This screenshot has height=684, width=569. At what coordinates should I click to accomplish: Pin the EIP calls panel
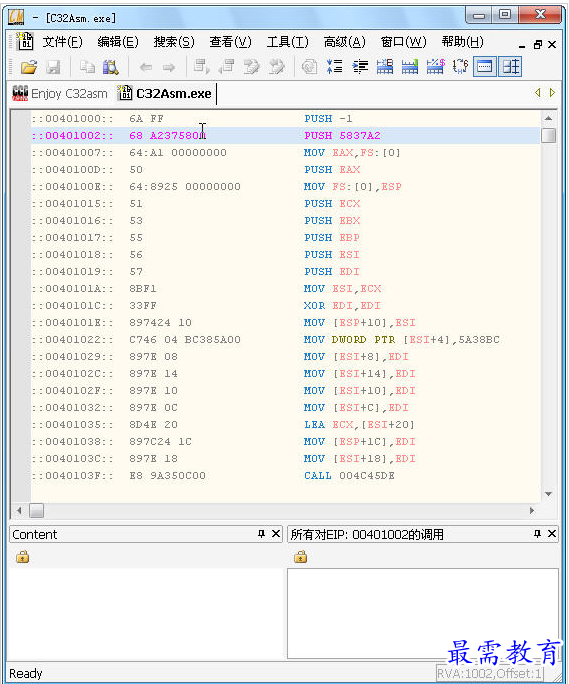point(537,534)
